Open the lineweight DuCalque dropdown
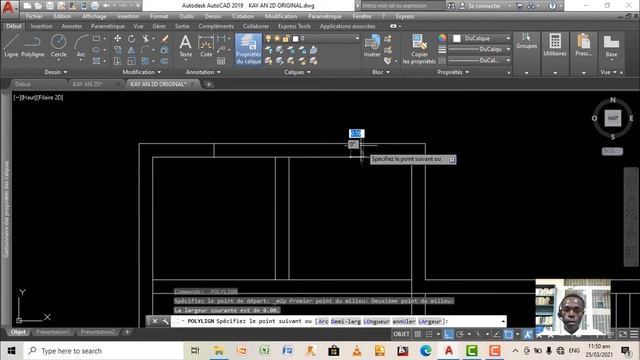Viewport: 640px width, 360px height. click(x=480, y=49)
